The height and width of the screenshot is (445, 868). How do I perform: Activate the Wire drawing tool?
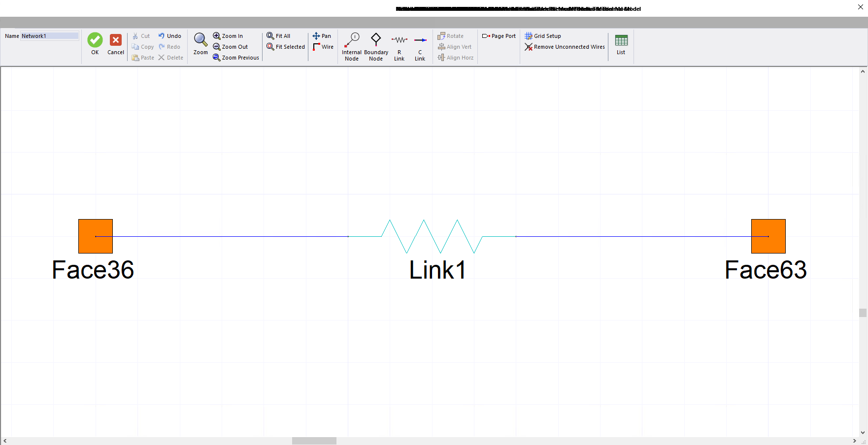tap(323, 47)
